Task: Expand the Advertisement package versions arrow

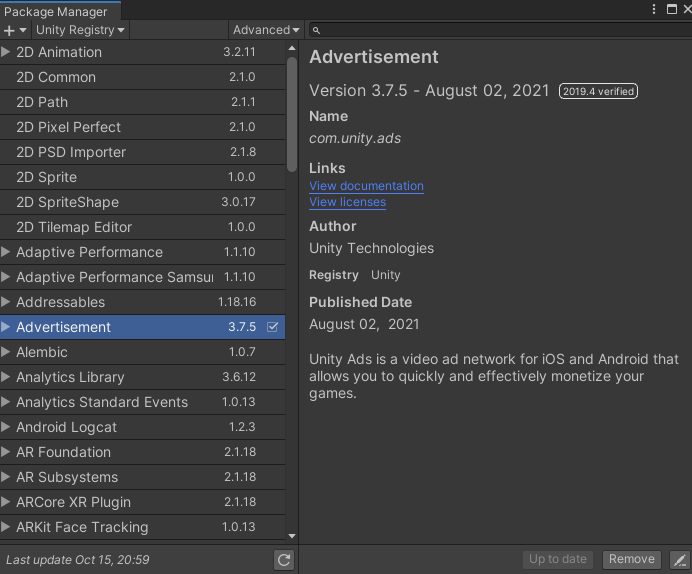Action: [x=5, y=327]
